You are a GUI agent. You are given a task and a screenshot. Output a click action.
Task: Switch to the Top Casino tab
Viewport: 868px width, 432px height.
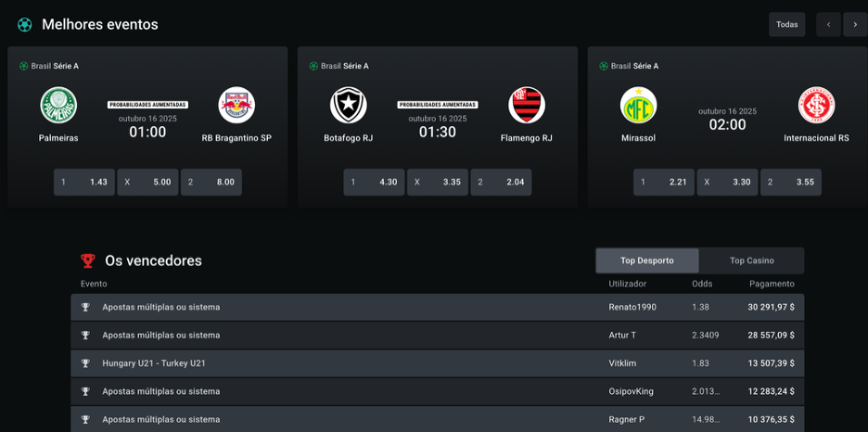(x=751, y=260)
